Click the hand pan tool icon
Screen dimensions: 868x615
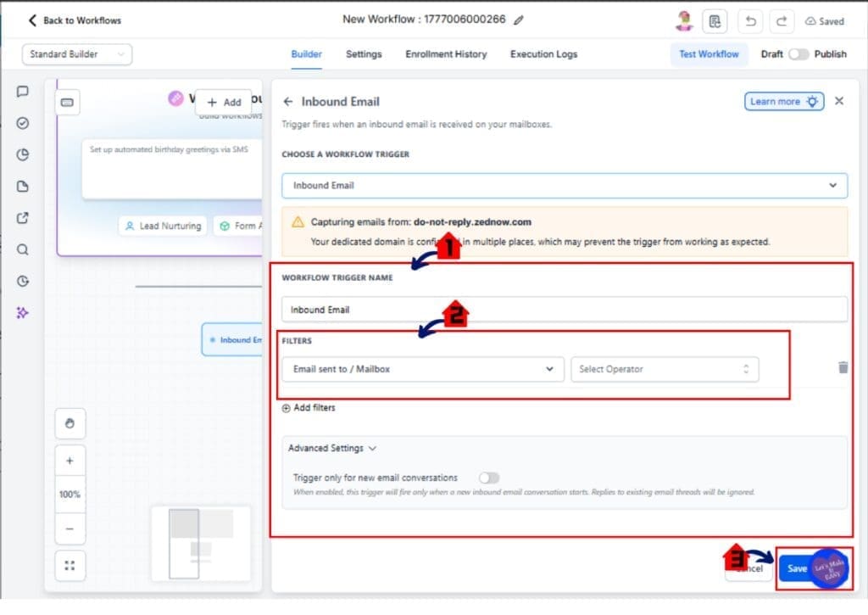70,423
